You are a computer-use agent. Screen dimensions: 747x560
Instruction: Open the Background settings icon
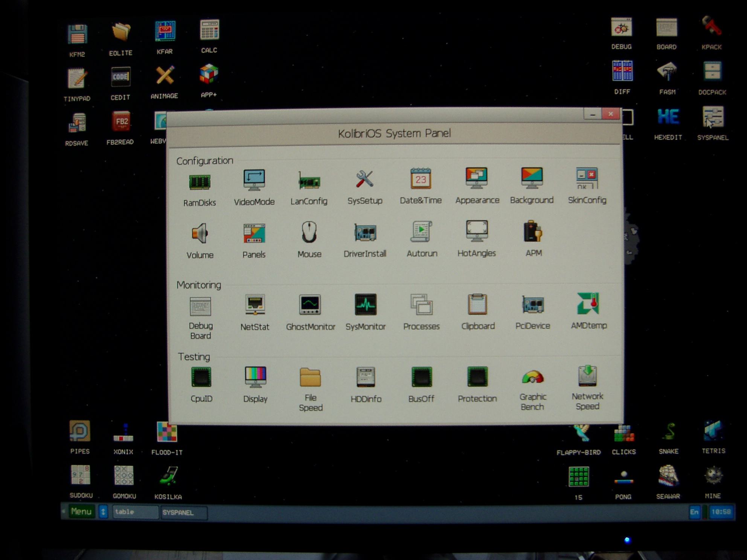tap(532, 178)
